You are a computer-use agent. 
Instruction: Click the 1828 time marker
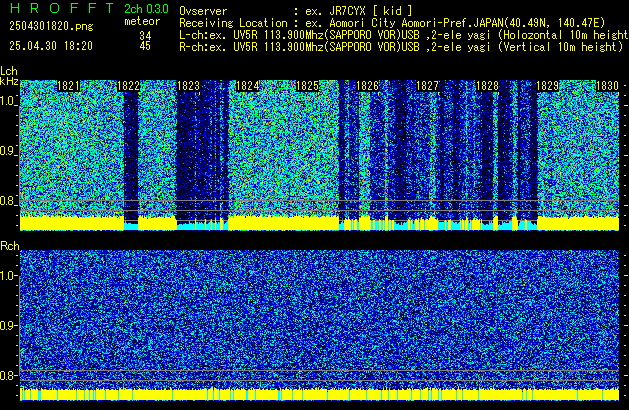tap(487, 86)
